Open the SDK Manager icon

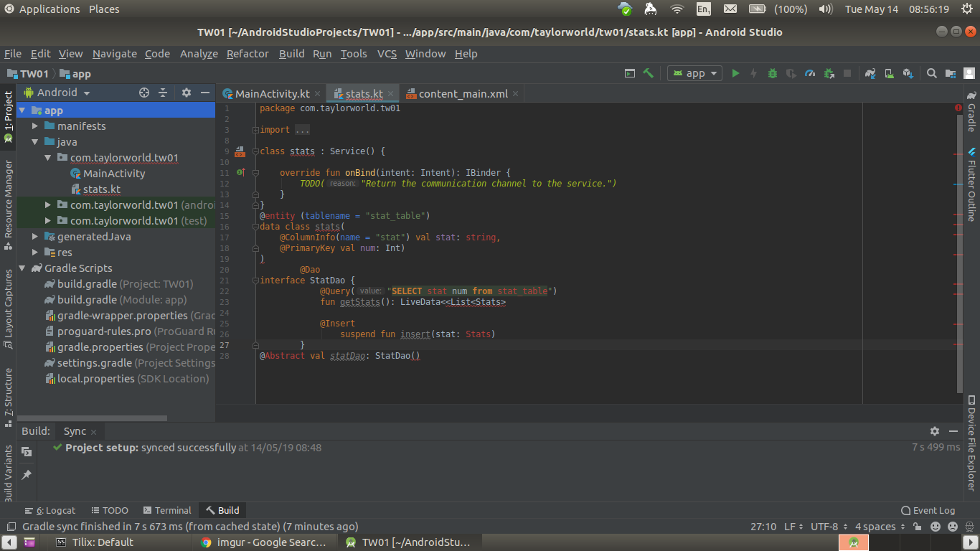(x=908, y=73)
